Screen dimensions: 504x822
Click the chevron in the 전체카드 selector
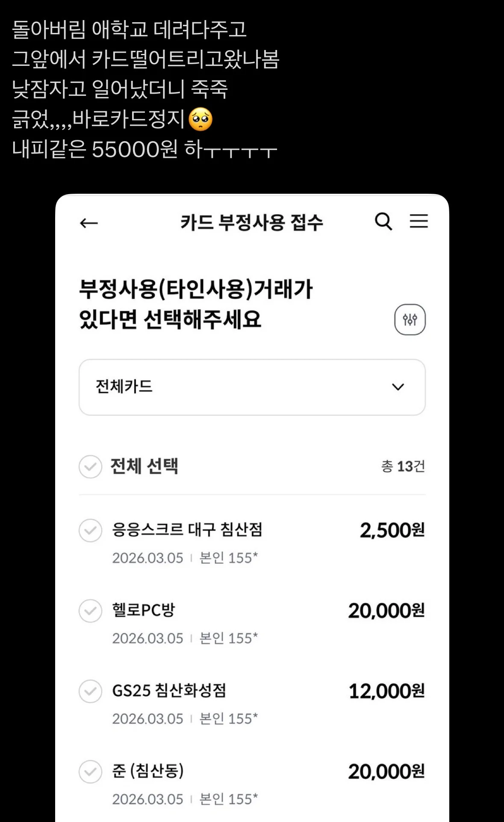pyautogui.click(x=398, y=387)
